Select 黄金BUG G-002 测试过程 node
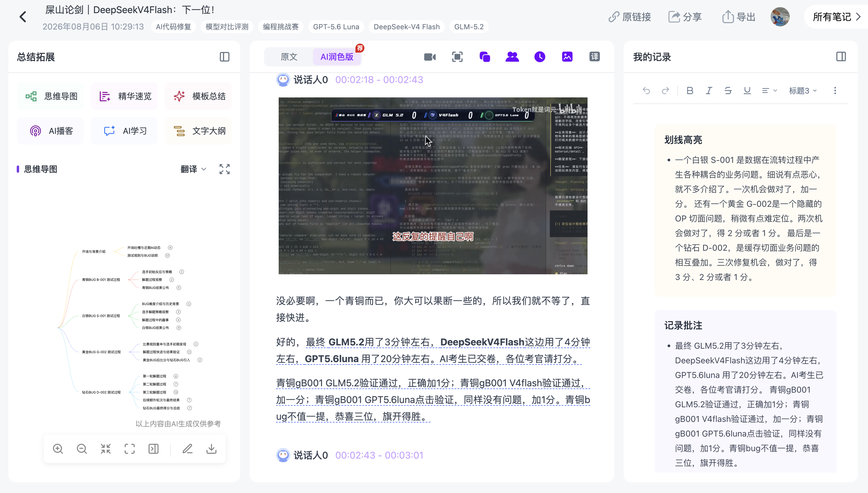This screenshot has width=868, height=493. click(101, 352)
